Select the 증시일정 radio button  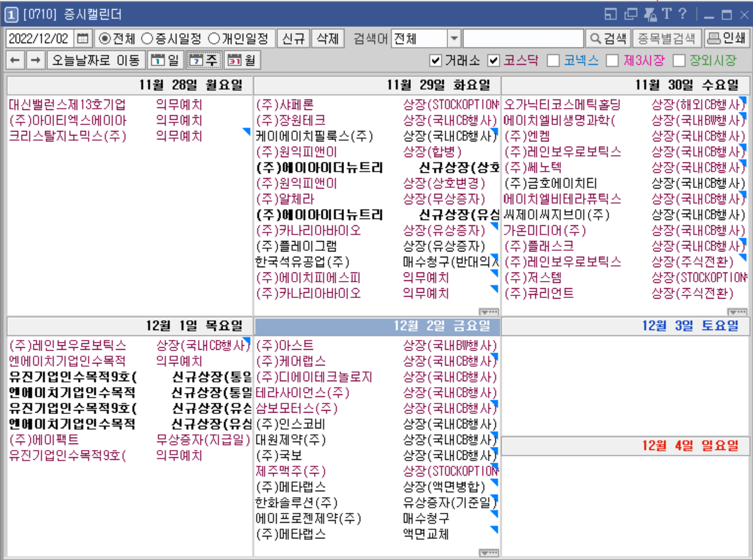coord(147,39)
